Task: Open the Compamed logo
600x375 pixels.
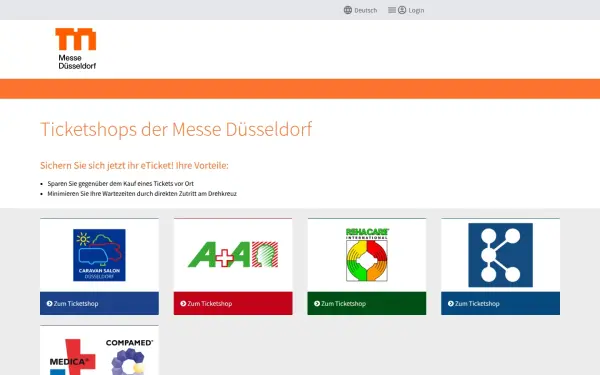Action: click(129, 357)
